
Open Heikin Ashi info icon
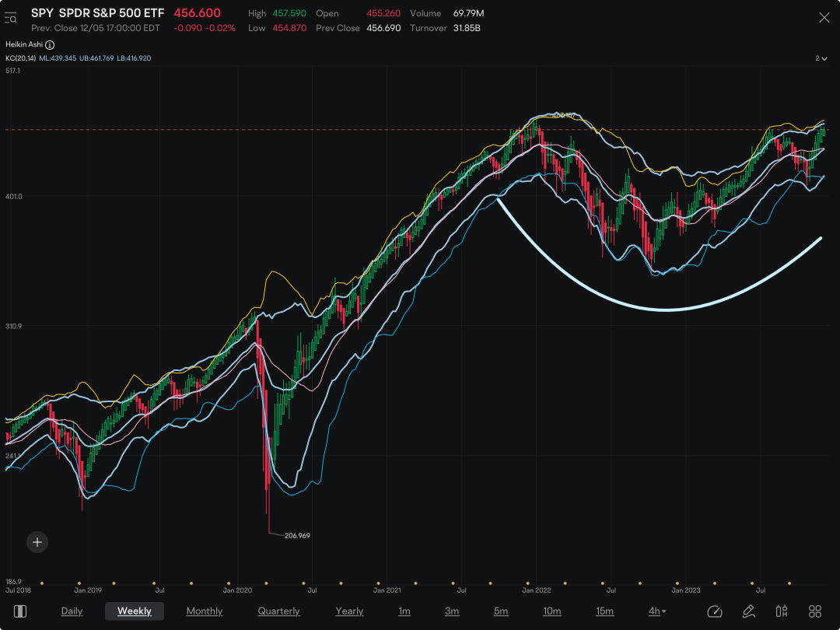pyautogui.click(x=50, y=45)
